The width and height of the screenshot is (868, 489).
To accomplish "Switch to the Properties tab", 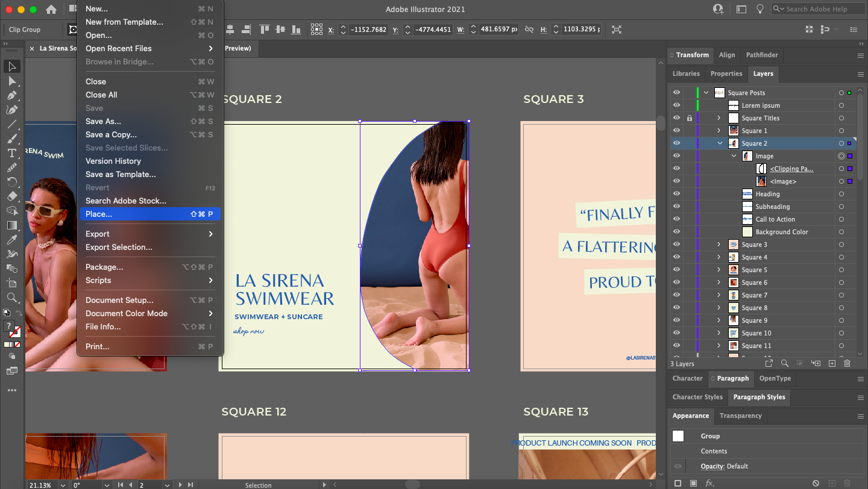I will click(726, 73).
